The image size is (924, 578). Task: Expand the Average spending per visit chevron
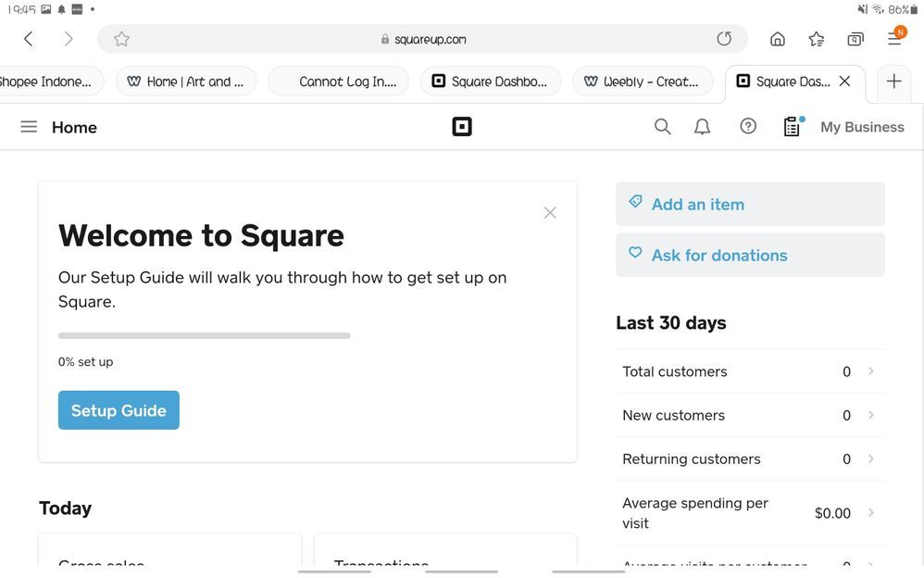coord(871,512)
